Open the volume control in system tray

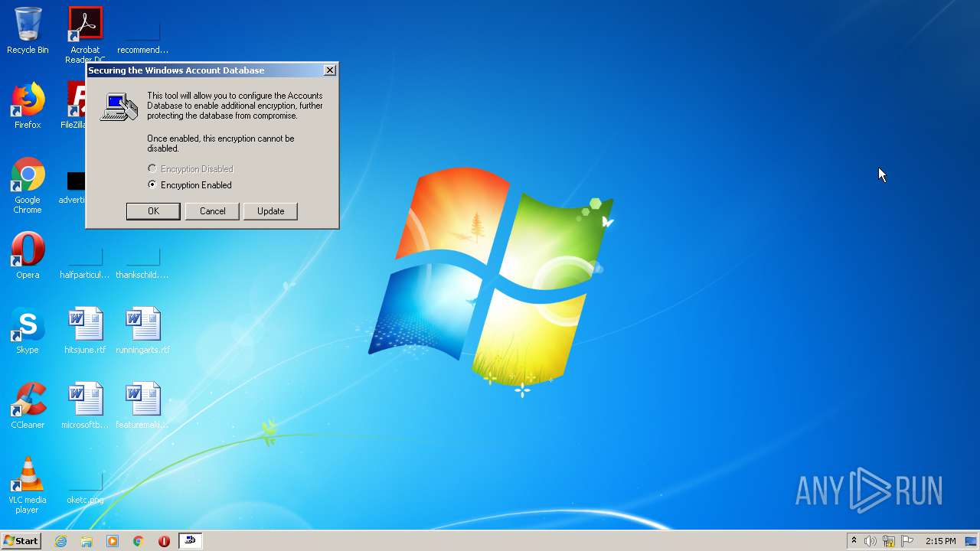point(871,541)
